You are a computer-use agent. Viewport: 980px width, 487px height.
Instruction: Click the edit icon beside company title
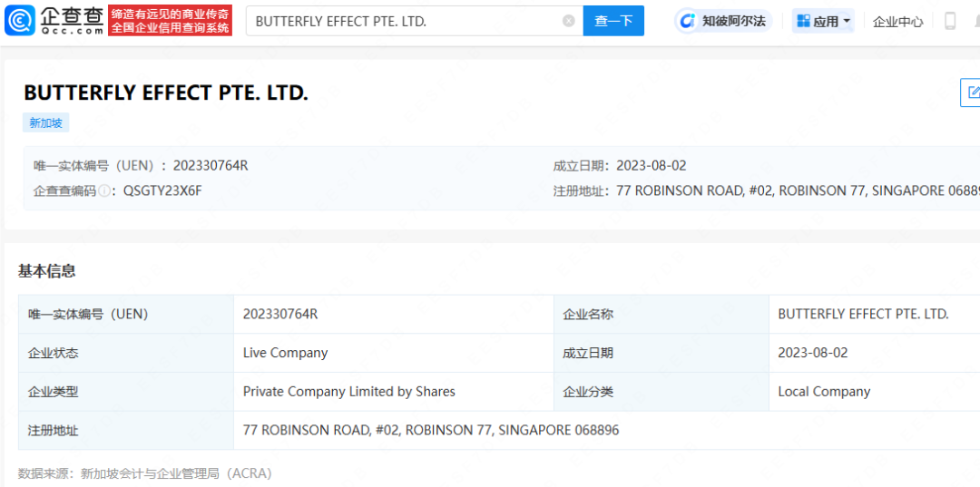972,93
